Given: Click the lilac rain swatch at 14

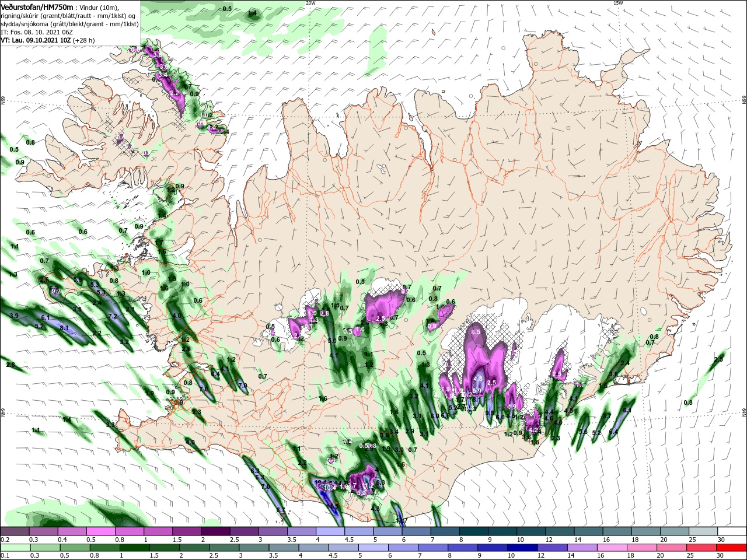Looking at the screenshot, I should [x=582, y=548].
